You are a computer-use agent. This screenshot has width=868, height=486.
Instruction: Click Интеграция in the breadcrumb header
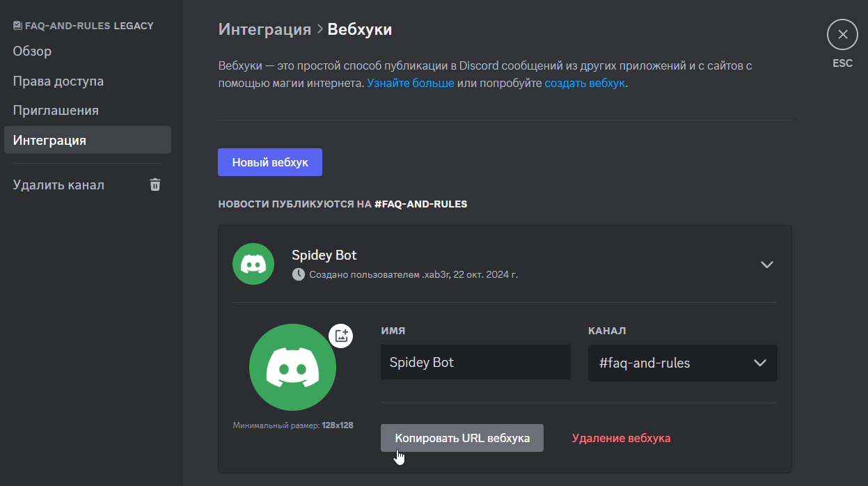click(265, 29)
